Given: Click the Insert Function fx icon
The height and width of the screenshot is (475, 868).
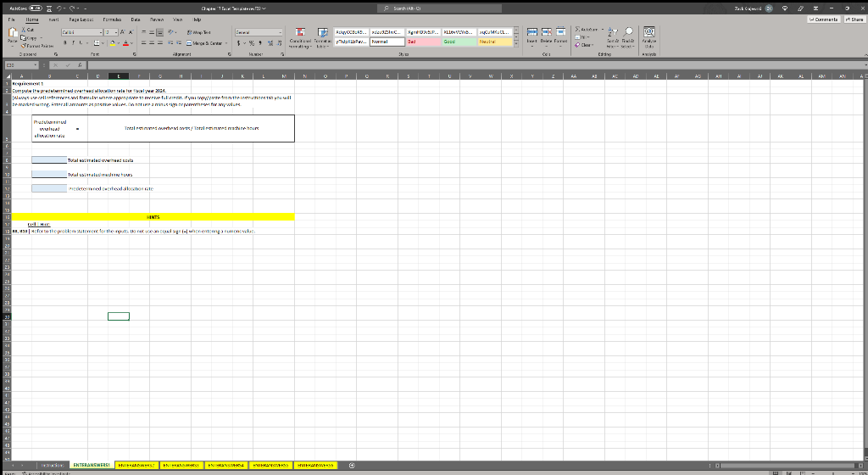Looking at the screenshot, I should [x=80, y=65].
